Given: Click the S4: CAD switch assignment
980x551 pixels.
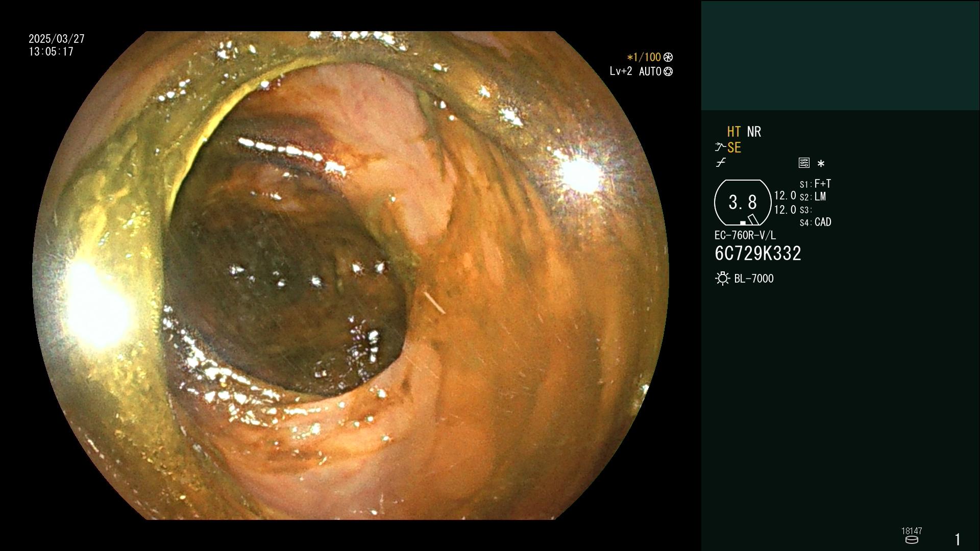Looking at the screenshot, I should tap(815, 222).
